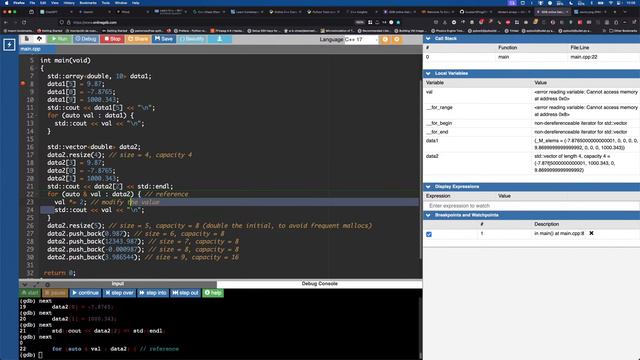
Task: Stop execution with the red Stop button
Action: 112,39
